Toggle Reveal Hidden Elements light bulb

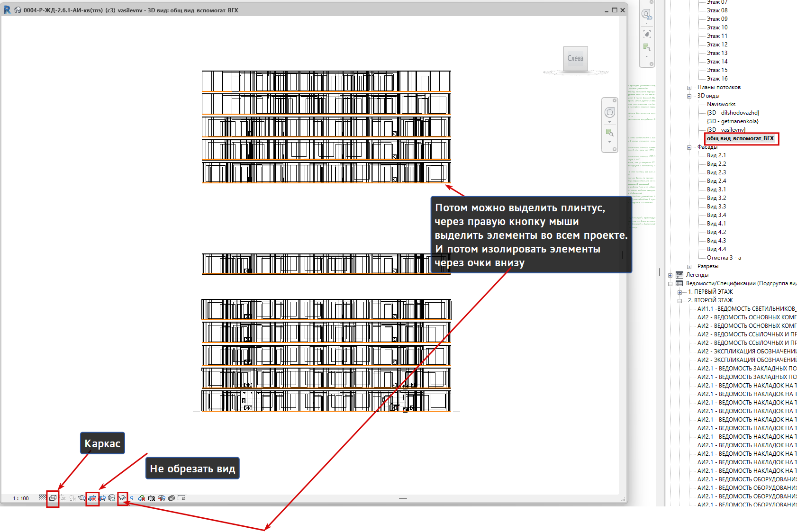(x=132, y=498)
